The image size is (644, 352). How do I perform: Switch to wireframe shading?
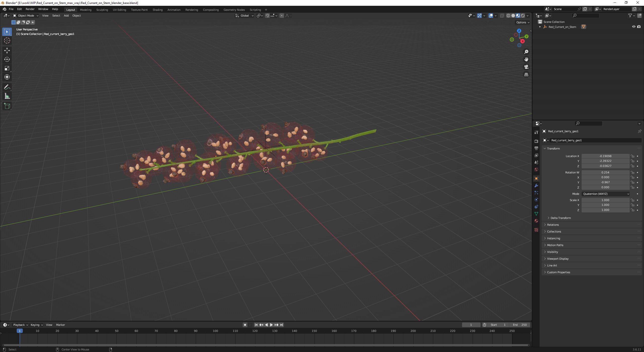pyautogui.click(x=508, y=16)
